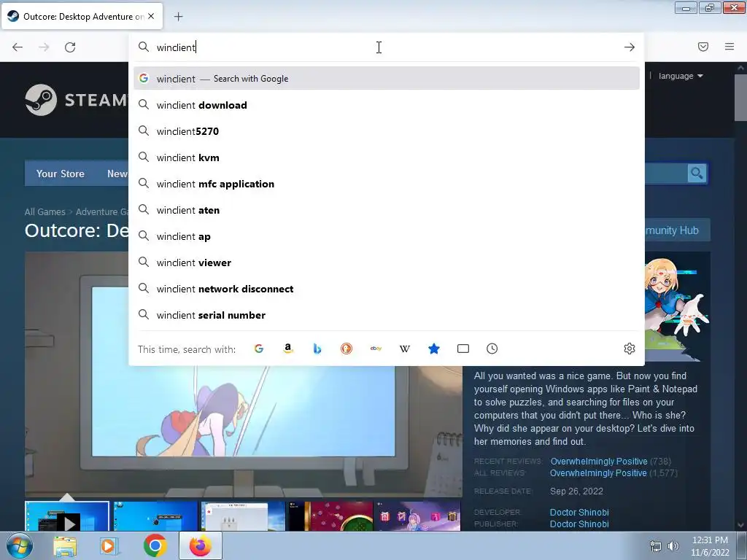747x560 pixels.
Task: Select 'winclient serial number' suggestion
Action: [x=387, y=315]
